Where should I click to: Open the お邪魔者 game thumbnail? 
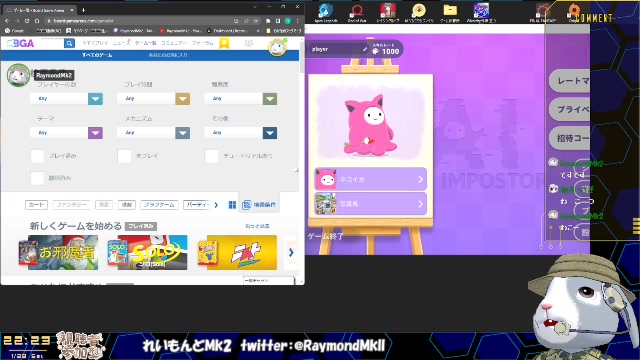coord(58,252)
